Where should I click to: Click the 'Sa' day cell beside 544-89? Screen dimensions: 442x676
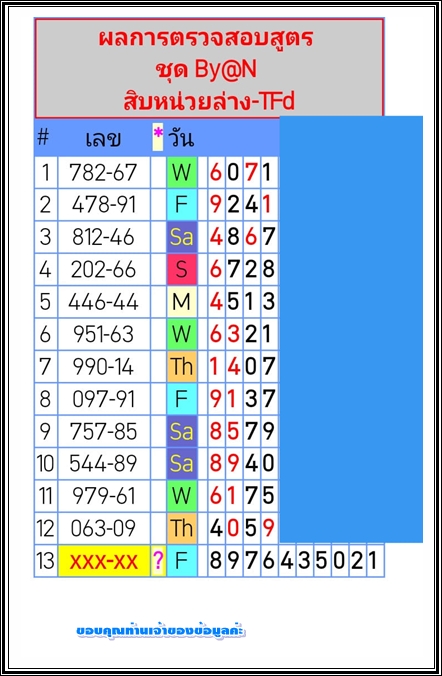[x=182, y=464]
